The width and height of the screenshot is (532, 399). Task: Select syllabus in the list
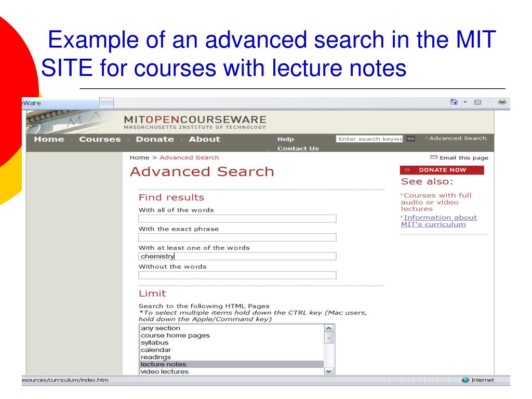pyautogui.click(x=232, y=343)
